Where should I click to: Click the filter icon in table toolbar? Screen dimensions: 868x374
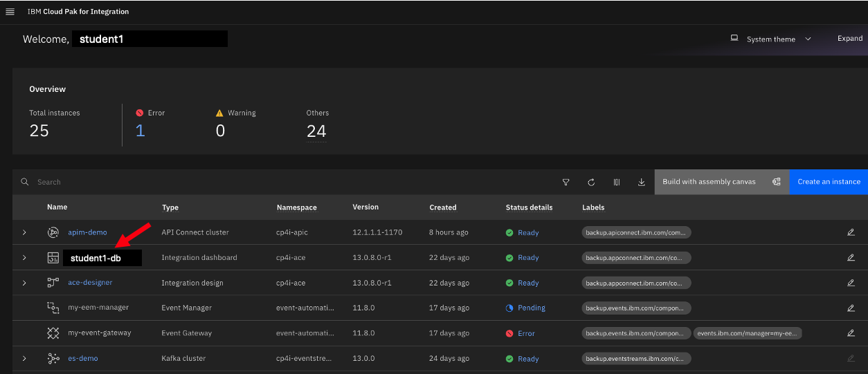[566, 182]
